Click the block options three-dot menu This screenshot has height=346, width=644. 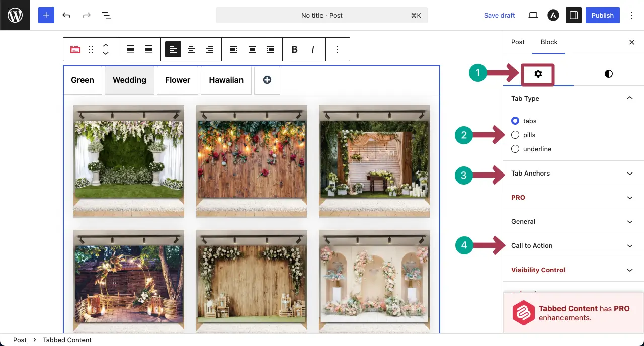pyautogui.click(x=338, y=49)
